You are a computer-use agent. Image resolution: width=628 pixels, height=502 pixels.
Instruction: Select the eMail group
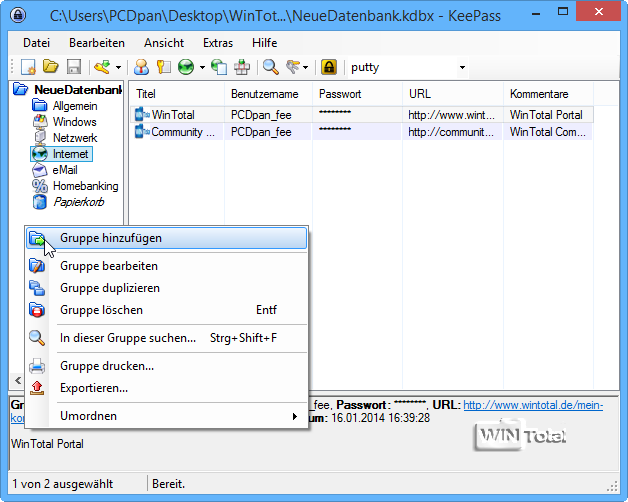click(65, 170)
